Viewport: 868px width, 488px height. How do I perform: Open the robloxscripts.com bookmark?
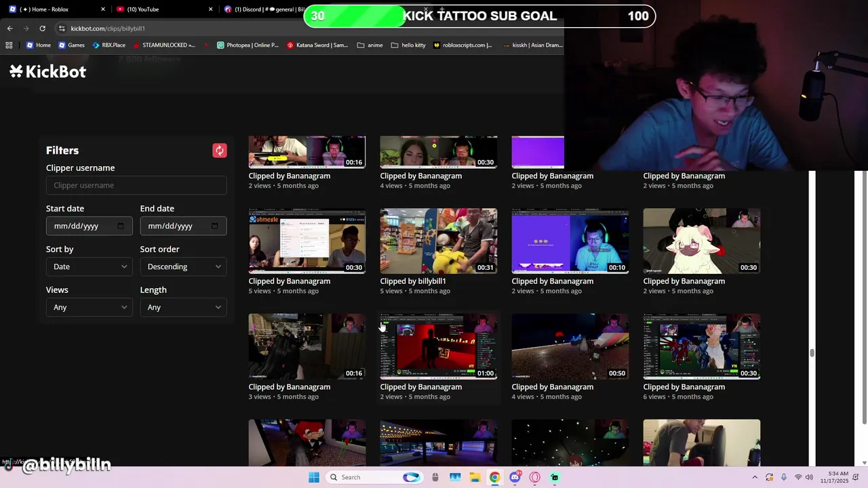[462, 45]
